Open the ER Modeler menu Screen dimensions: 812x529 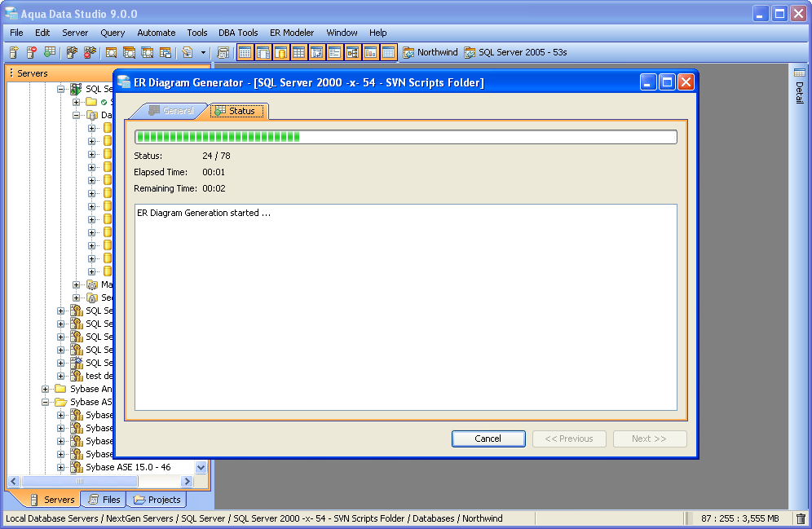[x=292, y=33]
